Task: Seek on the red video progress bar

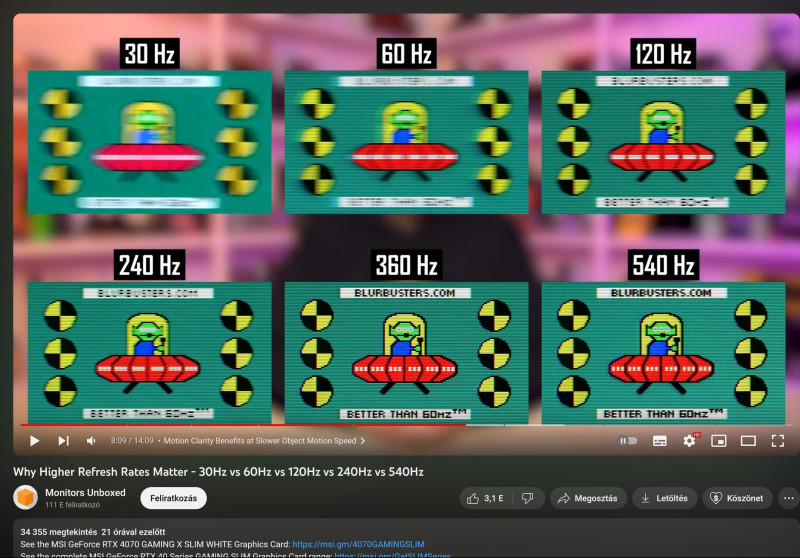Action: pyautogui.click(x=242, y=424)
